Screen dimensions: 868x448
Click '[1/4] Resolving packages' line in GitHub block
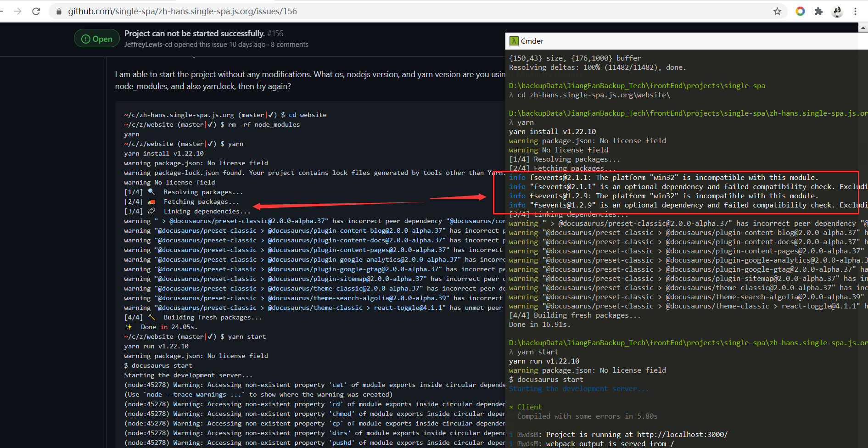(184, 192)
